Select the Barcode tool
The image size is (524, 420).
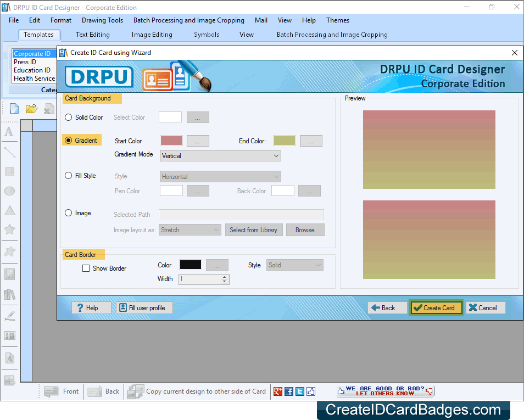point(10,335)
